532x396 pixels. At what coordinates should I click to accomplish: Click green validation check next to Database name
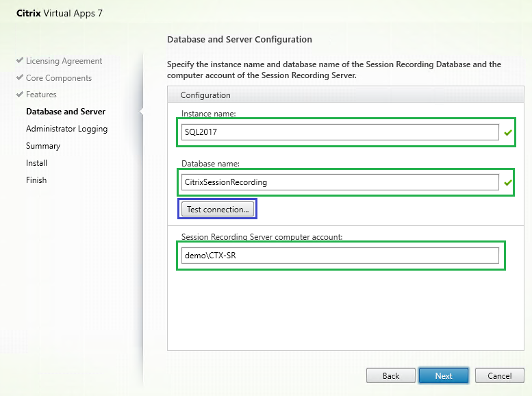pyautogui.click(x=508, y=182)
